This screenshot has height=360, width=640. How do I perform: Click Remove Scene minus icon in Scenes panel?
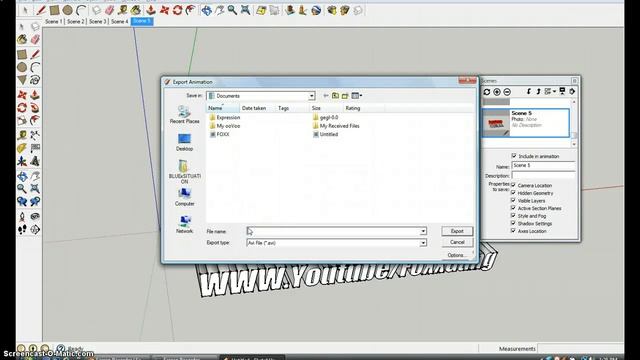(507, 92)
